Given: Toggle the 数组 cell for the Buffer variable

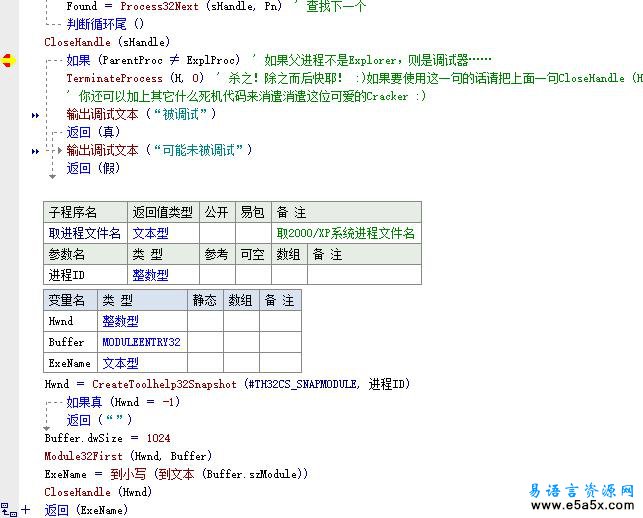Looking at the screenshot, I should [240, 342].
